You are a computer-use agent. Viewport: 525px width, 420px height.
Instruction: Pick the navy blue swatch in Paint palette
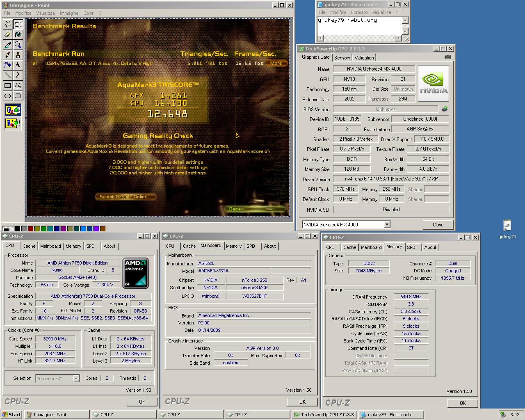click(57, 228)
